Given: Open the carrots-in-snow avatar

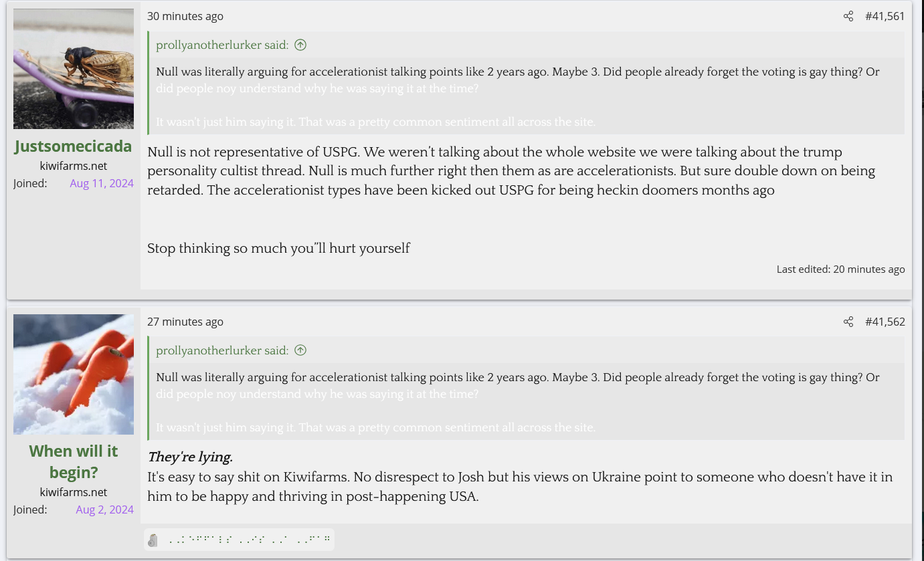Looking at the screenshot, I should (74, 374).
